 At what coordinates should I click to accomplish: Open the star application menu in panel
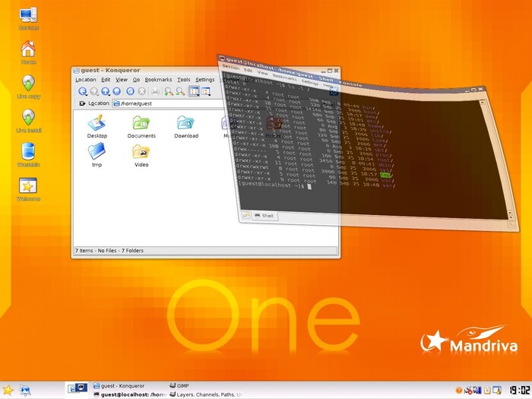click(x=8, y=391)
